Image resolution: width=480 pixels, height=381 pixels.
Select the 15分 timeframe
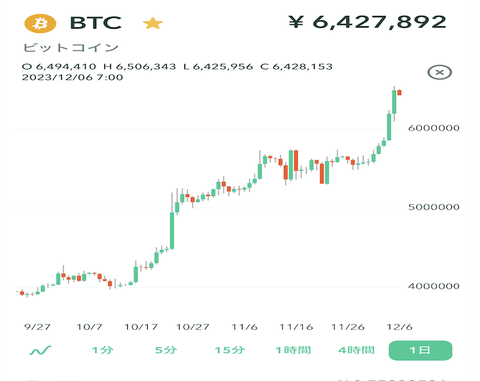(230, 350)
